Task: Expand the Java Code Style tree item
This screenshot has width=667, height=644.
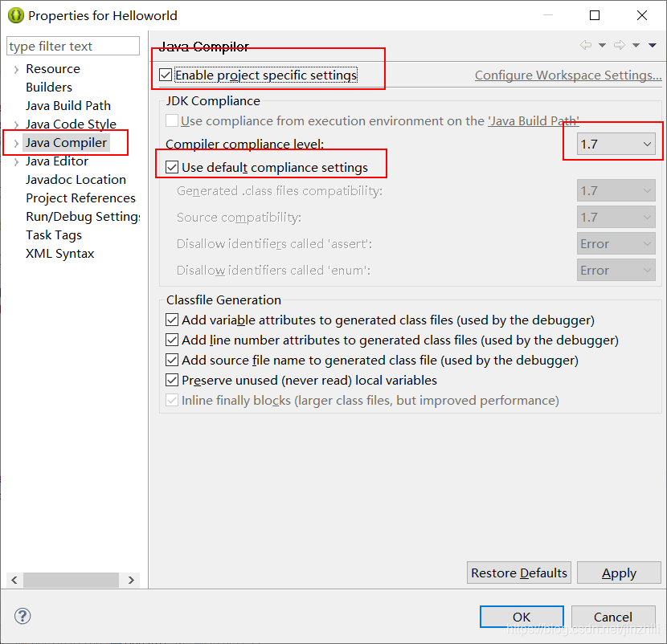Action: [17, 124]
